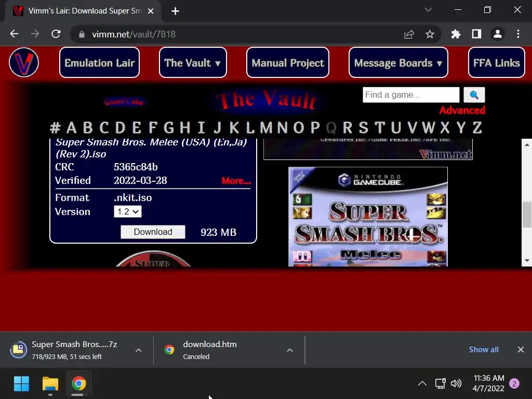Viewport: 532px width, 399px height.
Task: Go back to the previous page
Action: [14, 34]
